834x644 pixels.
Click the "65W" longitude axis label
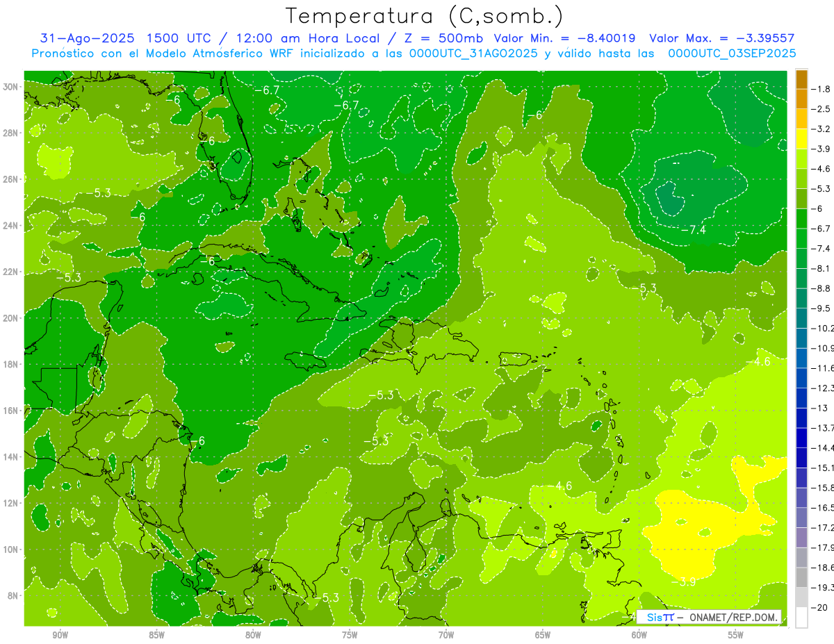click(x=543, y=636)
